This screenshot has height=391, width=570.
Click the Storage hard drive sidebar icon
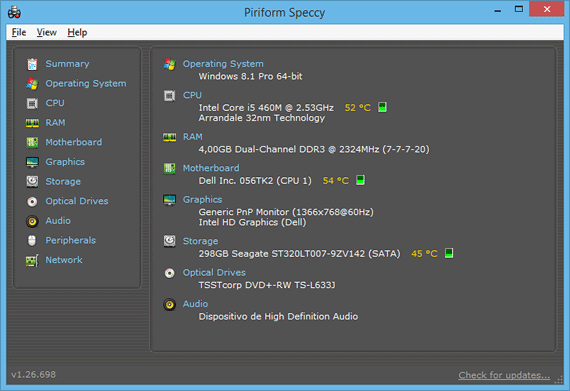click(32, 181)
